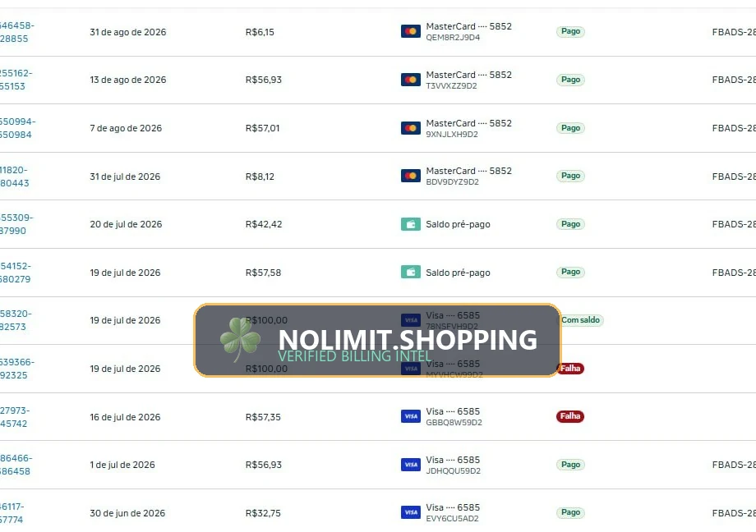The image size is (756, 532).
Task: Click Visa icon on 1 de jul row
Action: pos(411,465)
